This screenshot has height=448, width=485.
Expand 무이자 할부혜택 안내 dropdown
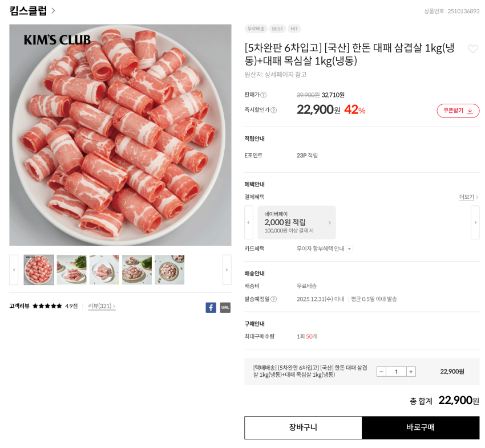(349, 249)
